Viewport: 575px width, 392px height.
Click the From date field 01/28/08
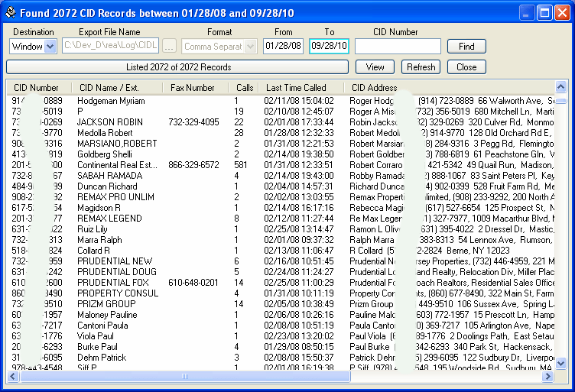pyautogui.click(x=283, y=46)
